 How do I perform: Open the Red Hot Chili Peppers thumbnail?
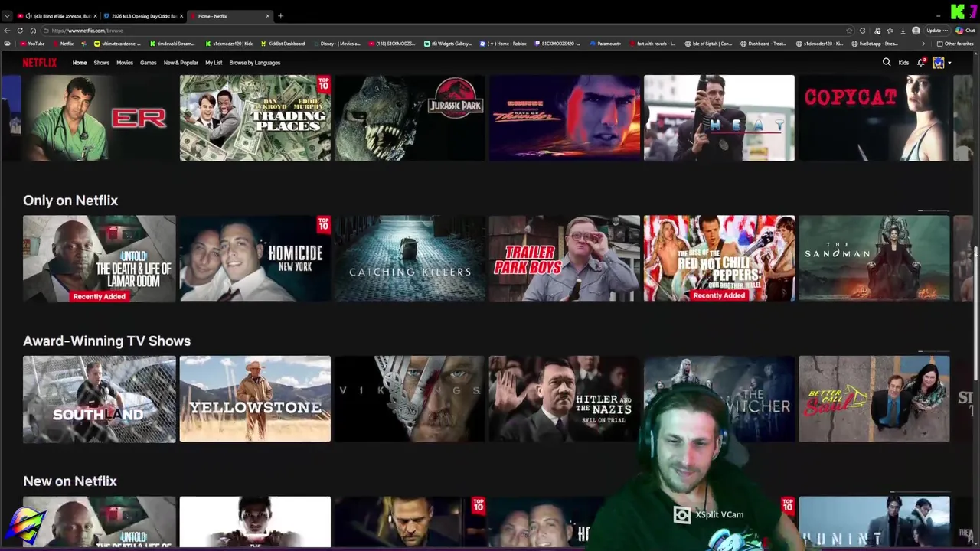pos(719,258)
